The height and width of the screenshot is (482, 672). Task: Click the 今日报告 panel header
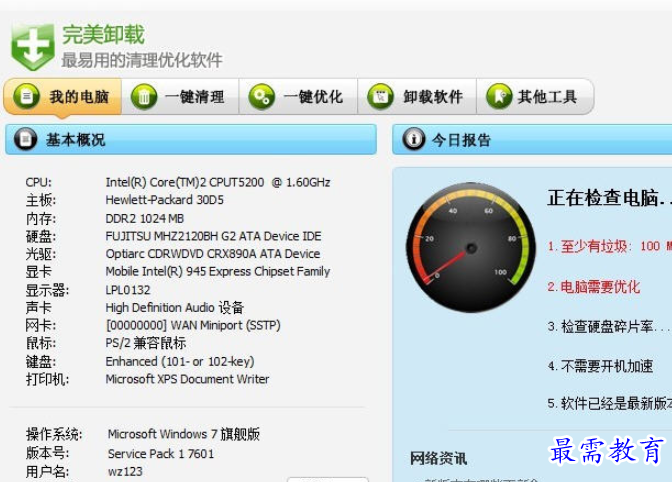coord(532,140)
